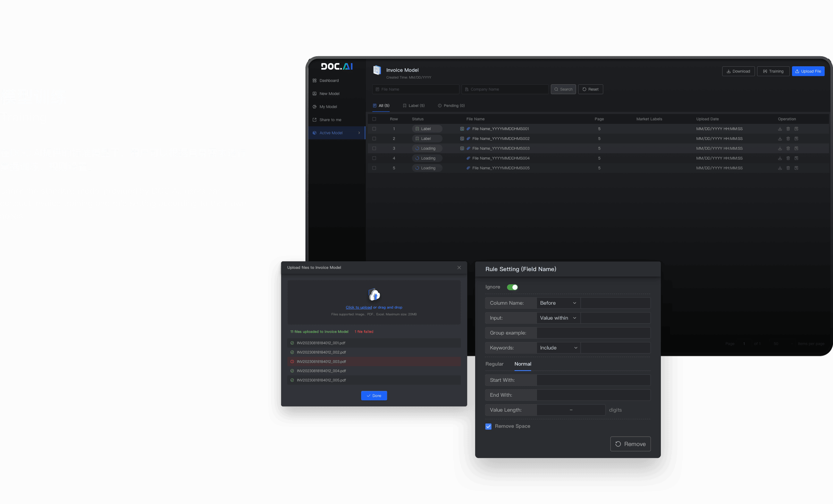The width and height of the screenshot is (833, 504).
Task: Switch to the Regular rule tab
Action: [x=494, y=364]
